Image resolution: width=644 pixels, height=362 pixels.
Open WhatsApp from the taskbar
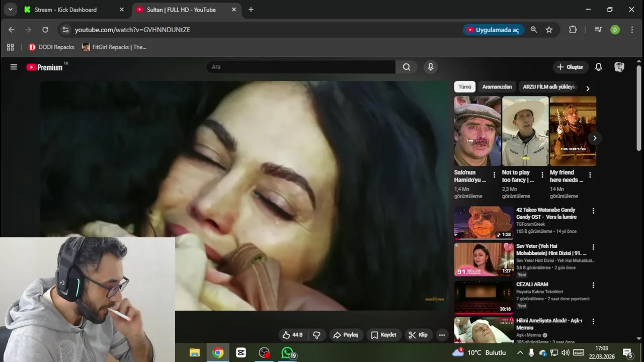pyautogui.click(x=287, y=352)
